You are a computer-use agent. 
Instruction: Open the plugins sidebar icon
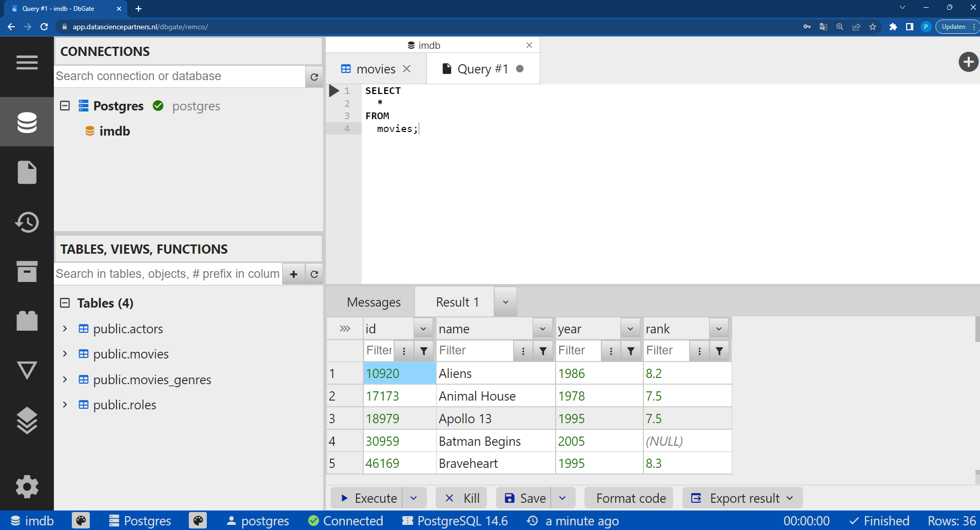(x=27, y=321)
